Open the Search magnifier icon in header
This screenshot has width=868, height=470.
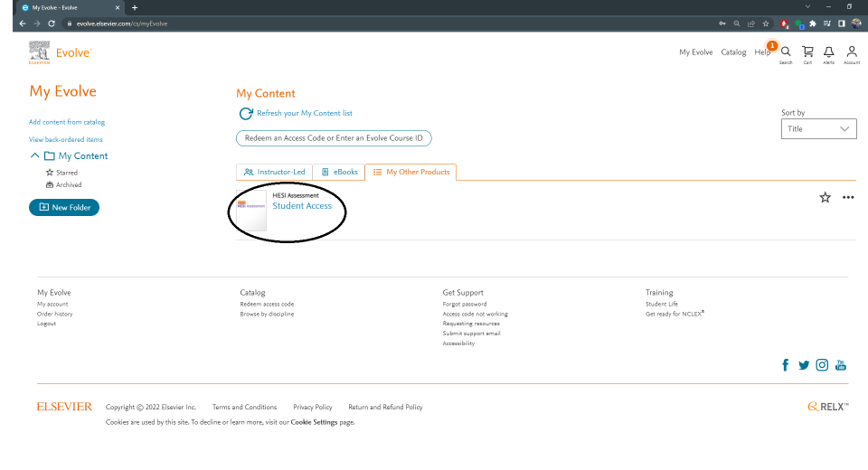coord(786,52)
